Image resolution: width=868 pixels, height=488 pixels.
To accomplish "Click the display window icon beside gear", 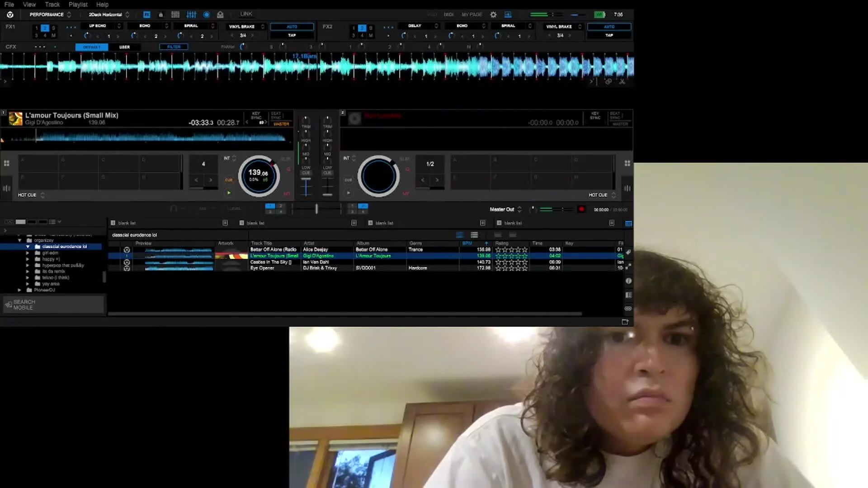I will 508,15.
